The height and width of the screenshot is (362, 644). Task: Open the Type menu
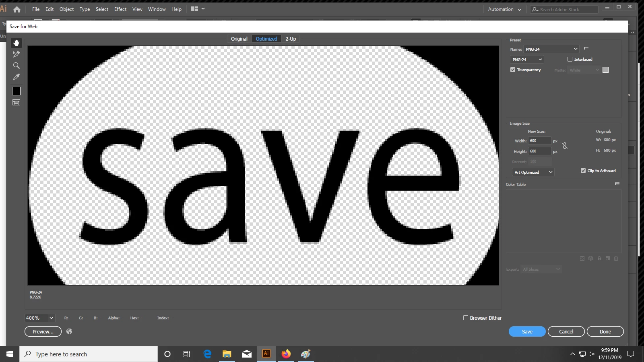click(x=85, y=9)
